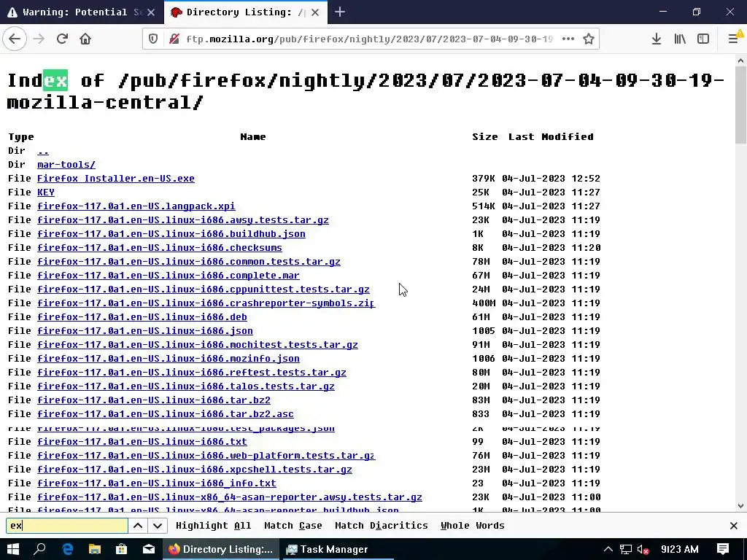Find previous match with up arrow
The width and height of the screenshot is (747, 560).
pos(138,525)
